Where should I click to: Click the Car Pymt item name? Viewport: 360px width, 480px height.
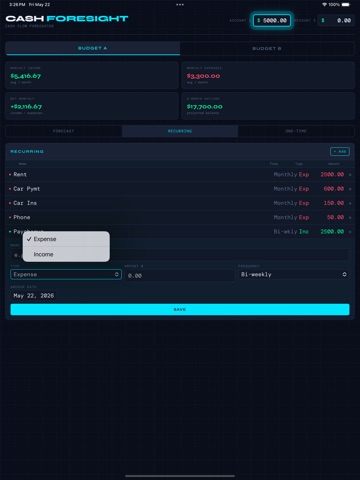27,189
